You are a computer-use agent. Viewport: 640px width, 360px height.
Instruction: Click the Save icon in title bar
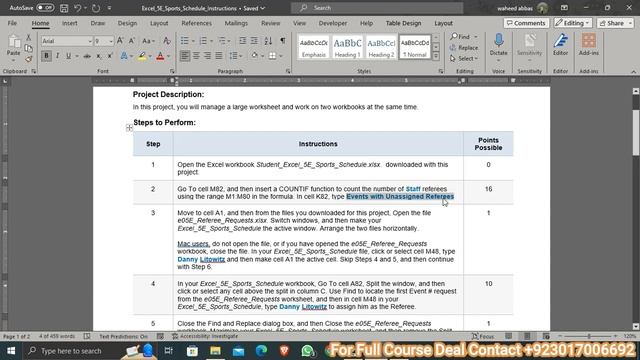pos(64,8)
